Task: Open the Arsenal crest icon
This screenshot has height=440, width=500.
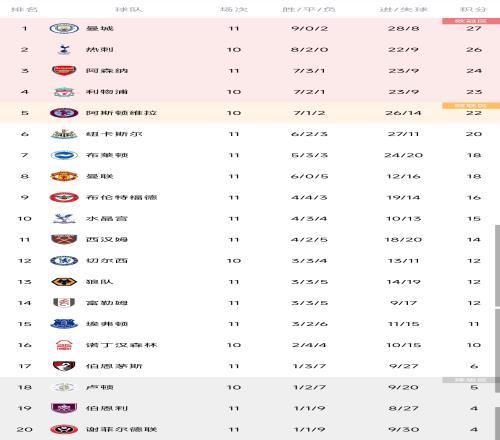Action: click(64, 70)
